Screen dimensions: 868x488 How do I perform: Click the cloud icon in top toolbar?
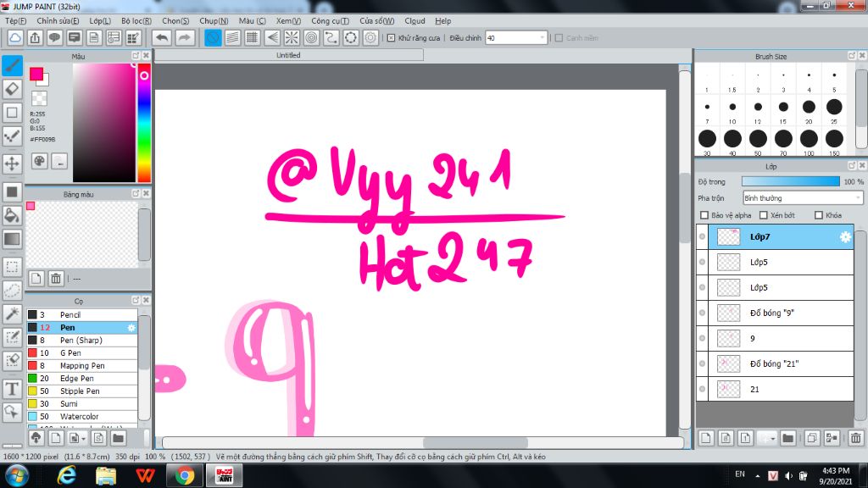point(15,37)
